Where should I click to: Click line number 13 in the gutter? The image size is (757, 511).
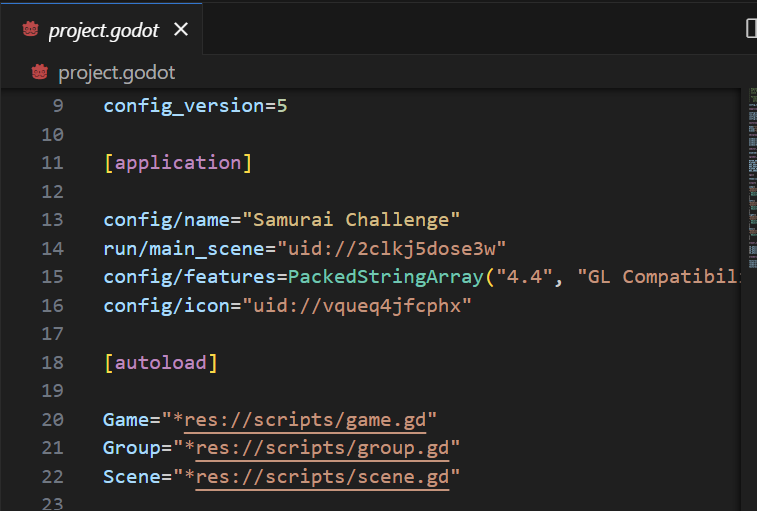point(53,220)
